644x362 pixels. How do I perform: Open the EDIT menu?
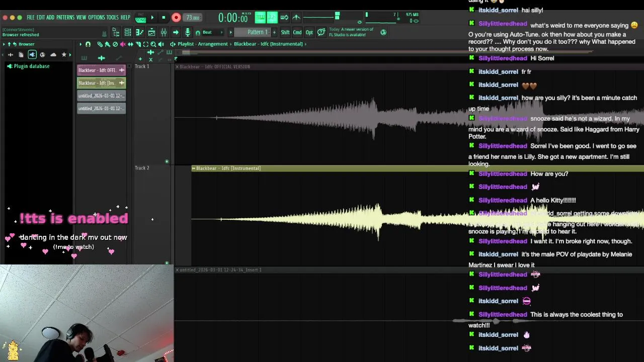40,17
